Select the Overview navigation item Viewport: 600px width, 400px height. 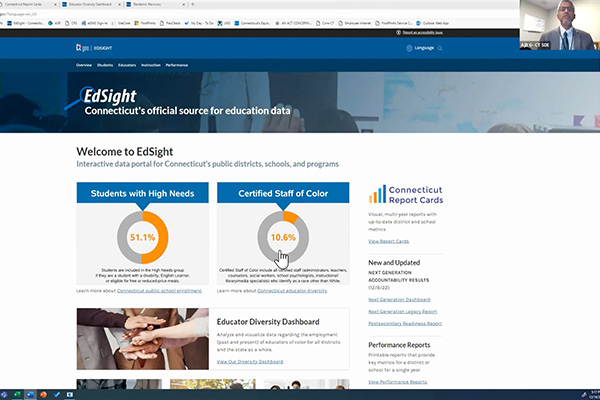pos(83,65)
